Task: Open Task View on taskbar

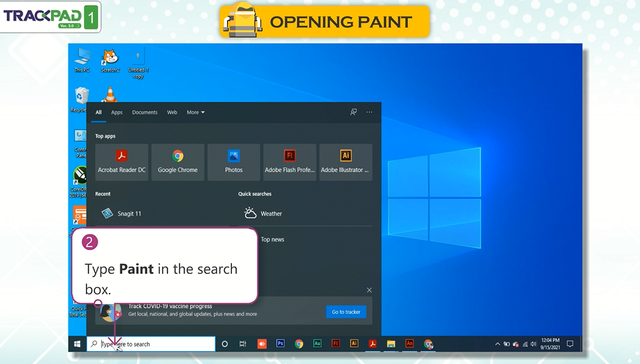Action: coord(243,344)
